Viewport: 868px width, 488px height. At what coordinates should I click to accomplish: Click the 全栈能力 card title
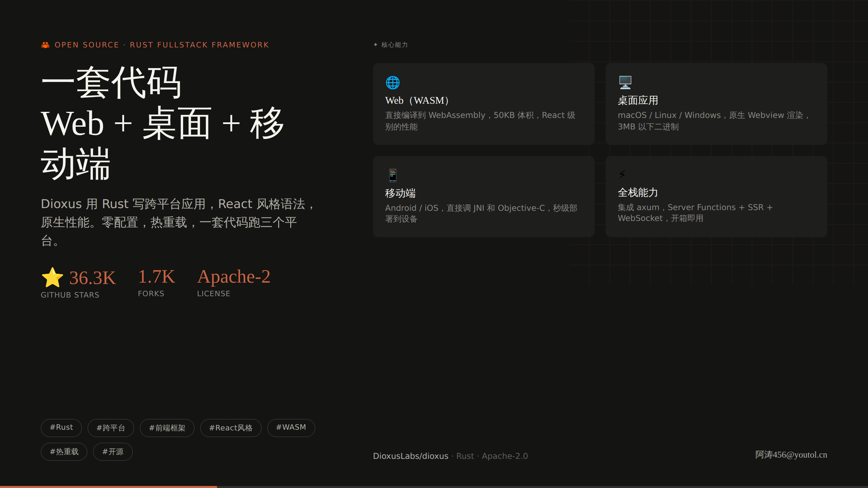[x=638, y=192]
